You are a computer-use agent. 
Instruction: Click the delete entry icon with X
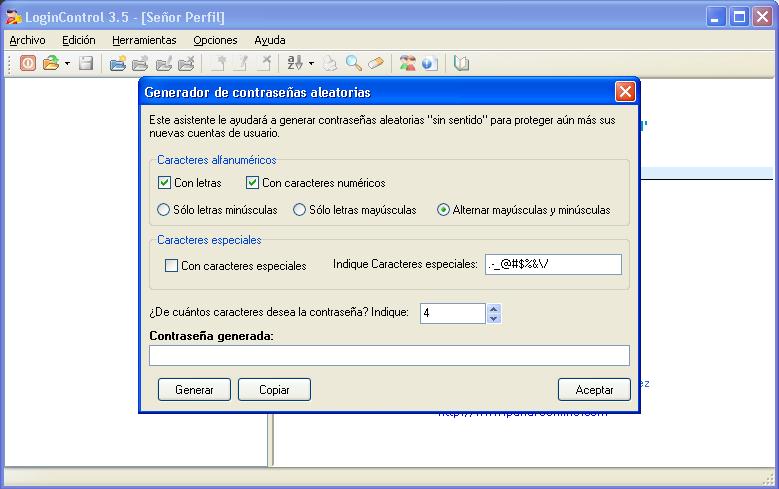tap(265, 64)
